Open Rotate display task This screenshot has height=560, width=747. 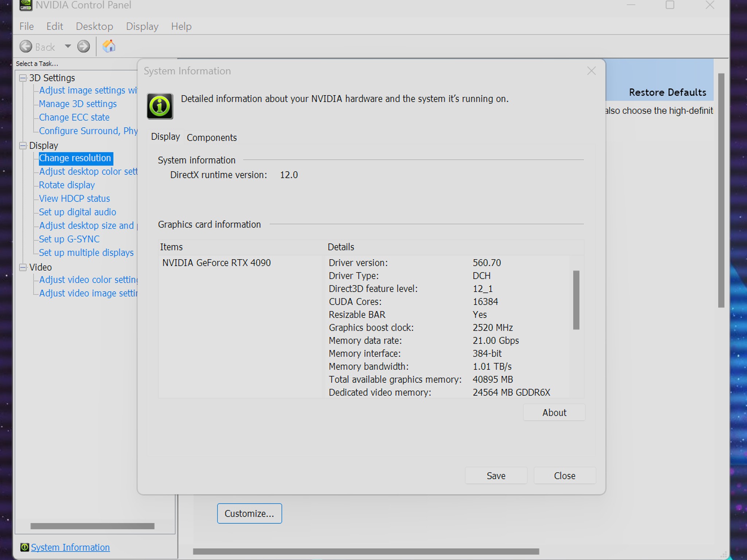(67, 185)
